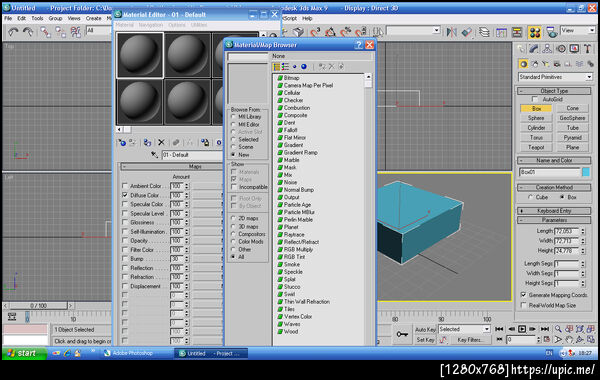The height and width of the screenshot is (380, 600).
Task: Collapse the Object Type rollout
Action: 554,91
